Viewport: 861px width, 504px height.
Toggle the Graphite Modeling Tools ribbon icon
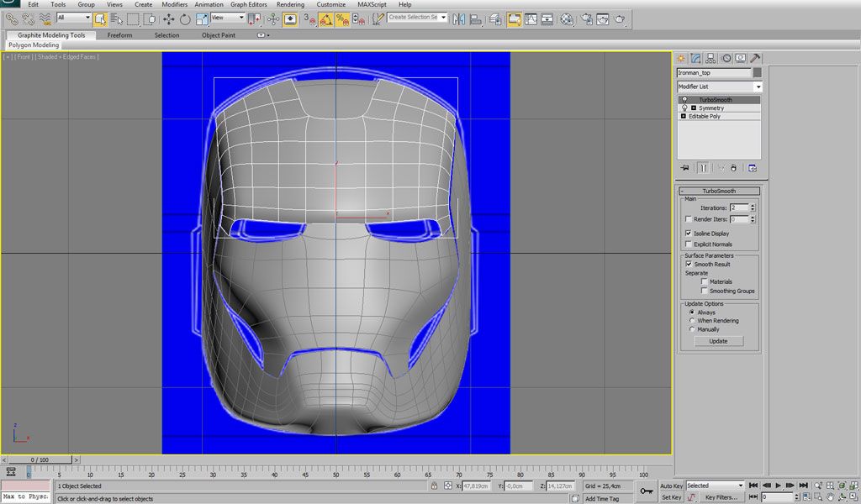tap(514, 19)
